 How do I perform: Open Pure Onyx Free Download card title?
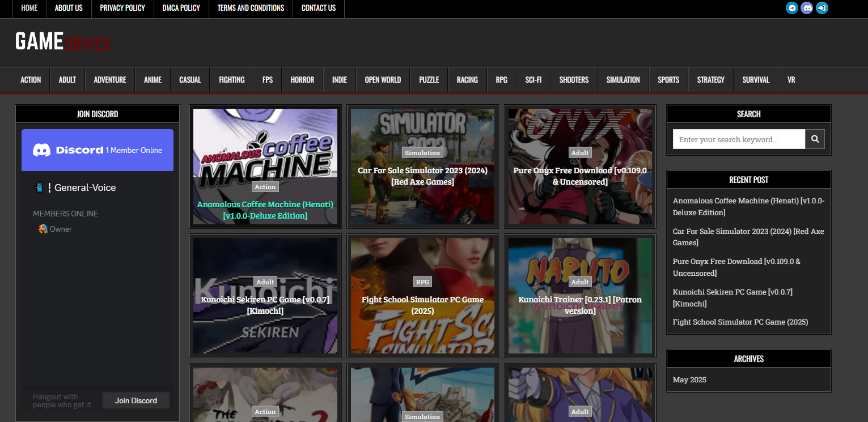[x=580, y=176]
